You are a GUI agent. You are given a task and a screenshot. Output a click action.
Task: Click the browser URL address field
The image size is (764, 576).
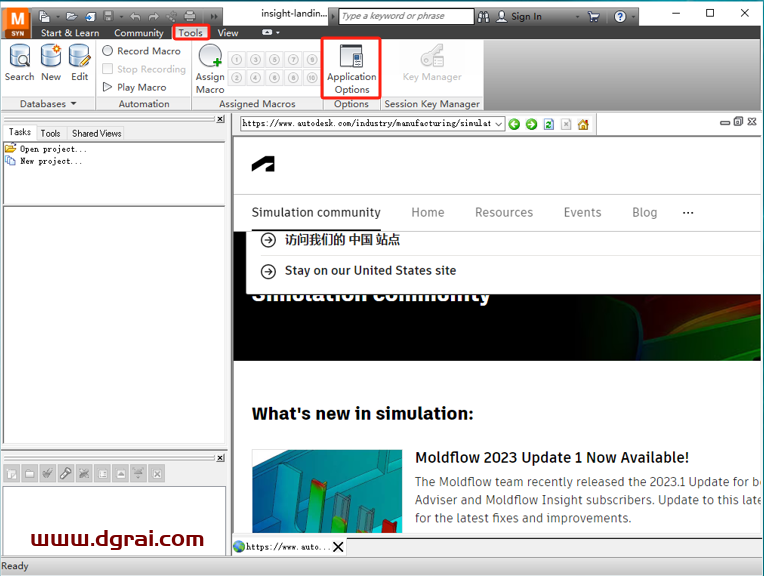point(367,124)
